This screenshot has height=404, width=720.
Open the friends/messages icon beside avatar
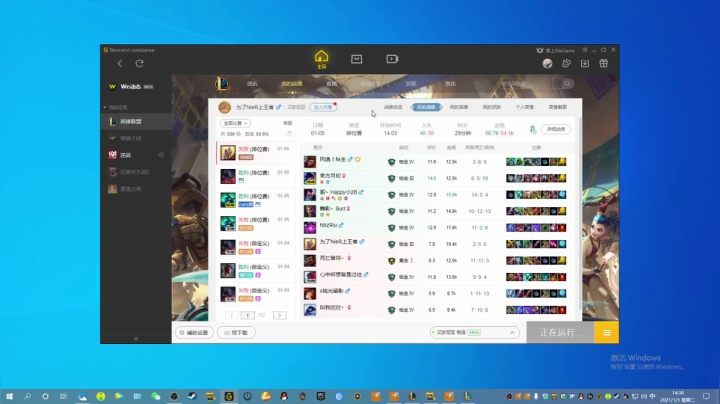(x=566, y=63)
